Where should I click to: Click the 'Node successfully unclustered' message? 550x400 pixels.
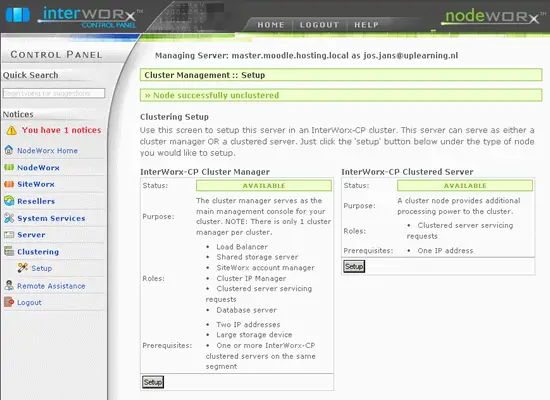pos(341,95)
